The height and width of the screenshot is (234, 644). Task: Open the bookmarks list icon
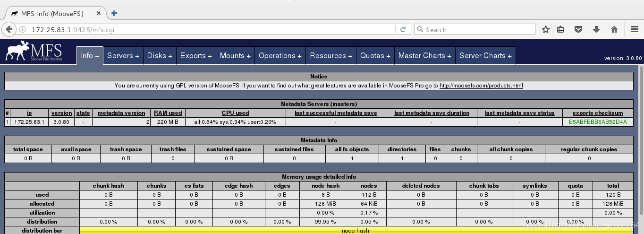coord(560,30)
